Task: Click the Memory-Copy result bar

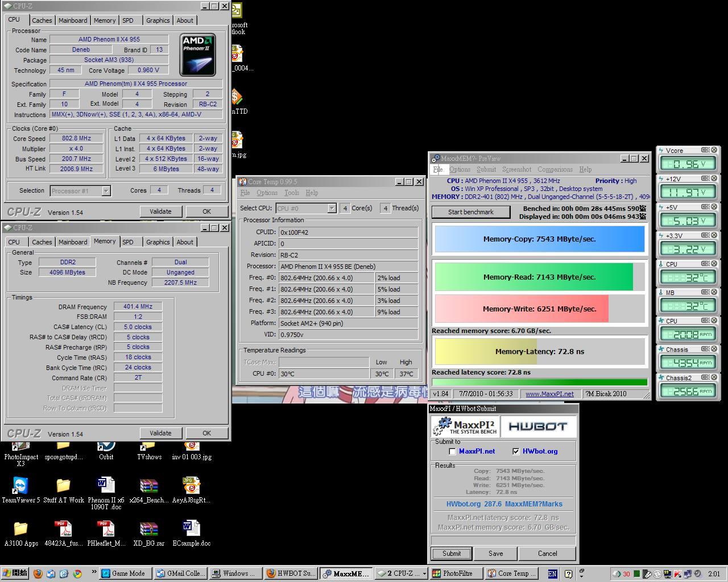Action: (x=540, y=239)
